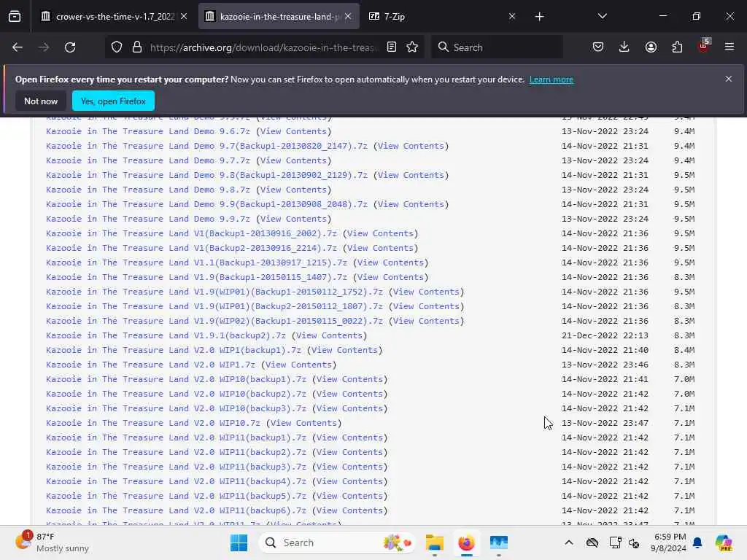
Task: List all tabs dropdown arrow
Action: click(x=603, y=17)
